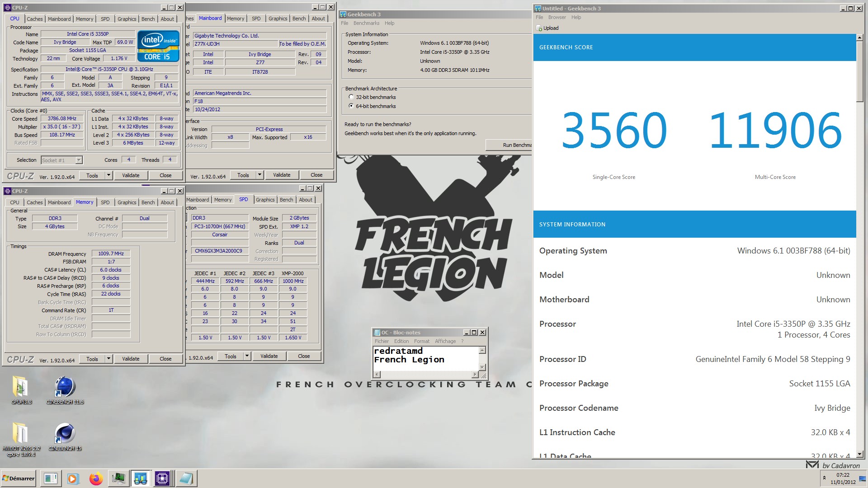The image size is (868, 488).
Task: Click Geekbench results vertical scrollbar thumb
Action: coord(860,71)
